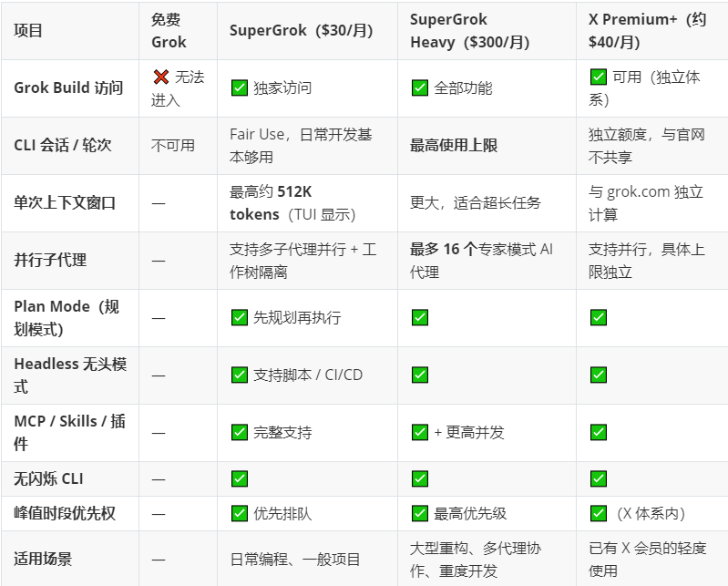Screen dimensions: 728x586
Task: Click 无闪烁 CLI check in SuperGrok Heavy column
Action: click(x=420, y=478)
